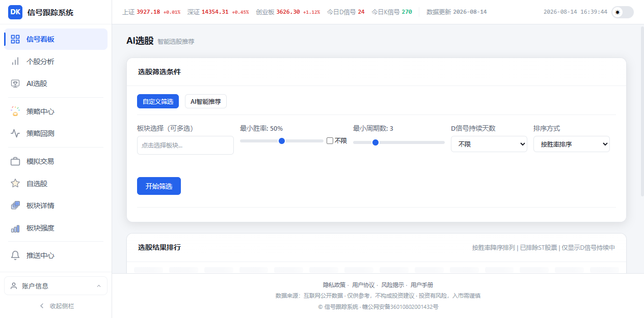Open the 风险提示 link
Image resolution: width=644 pixels, height=318 pixels.
pos(393,285)
